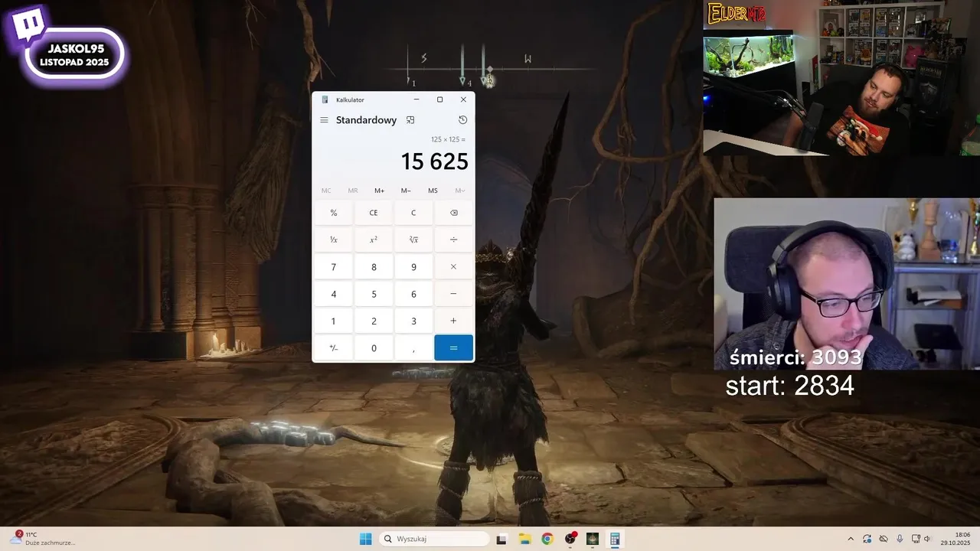Click digit 6 on calculator
The height and width of the screenshot is (551, 980).
413,294
